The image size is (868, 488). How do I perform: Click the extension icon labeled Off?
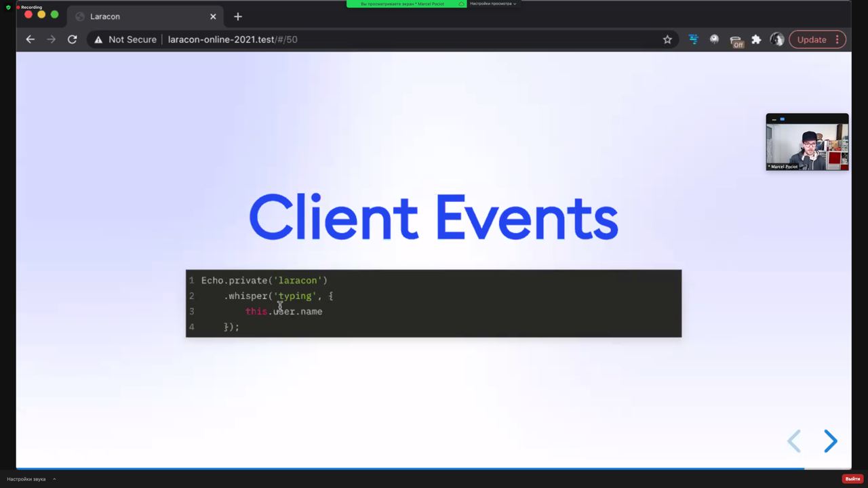(736, 41)
